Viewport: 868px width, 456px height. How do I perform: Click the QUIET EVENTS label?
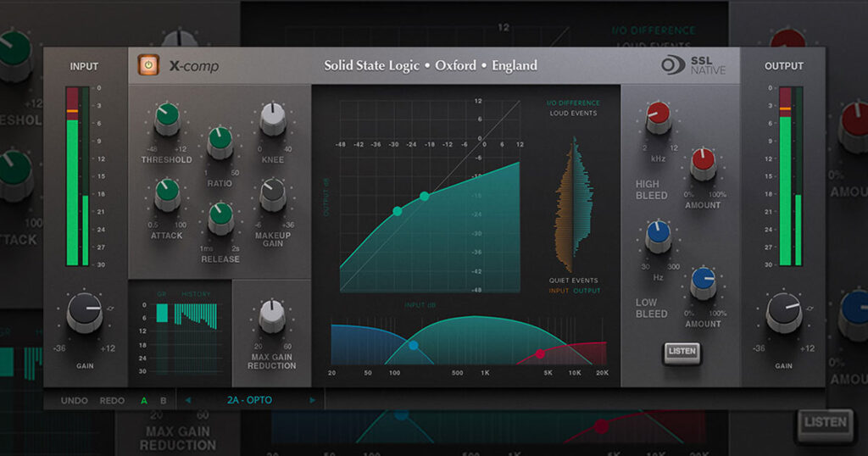coord(573,280)
